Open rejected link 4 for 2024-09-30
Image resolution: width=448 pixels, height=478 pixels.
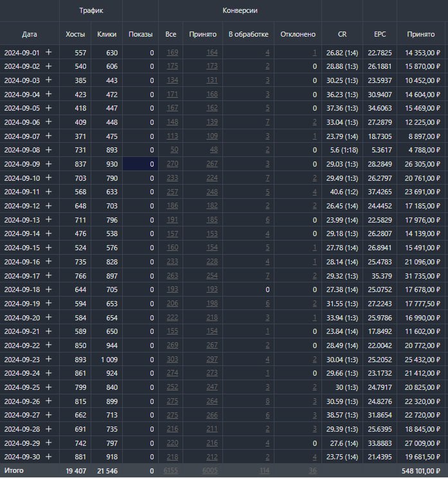314,457
